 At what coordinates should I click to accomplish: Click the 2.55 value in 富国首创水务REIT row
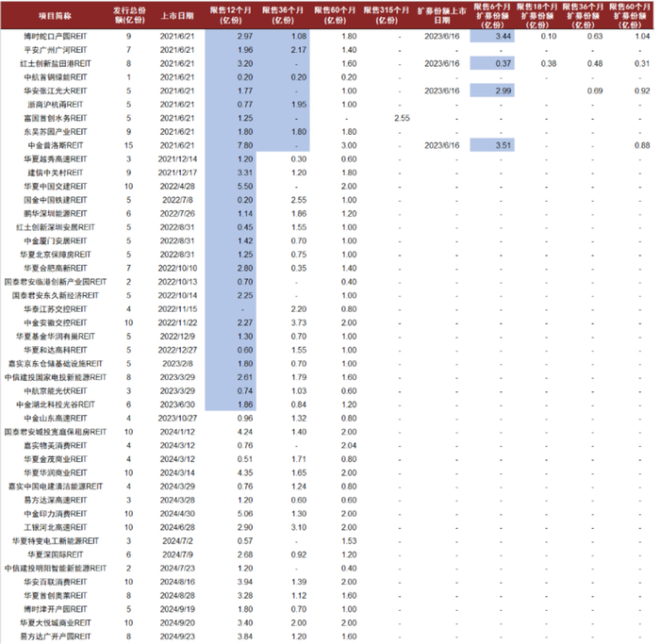402,118
